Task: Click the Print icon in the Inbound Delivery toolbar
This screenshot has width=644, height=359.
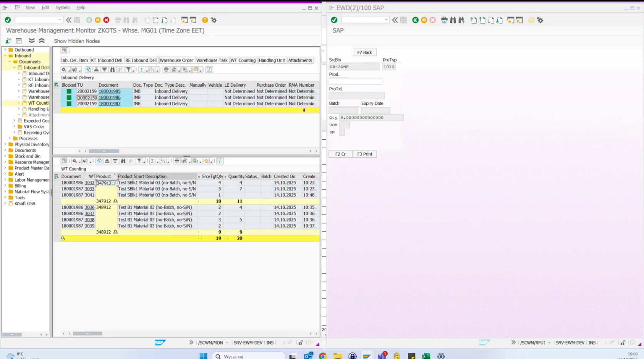Action: pyautogui.click(x=167, y=70)
